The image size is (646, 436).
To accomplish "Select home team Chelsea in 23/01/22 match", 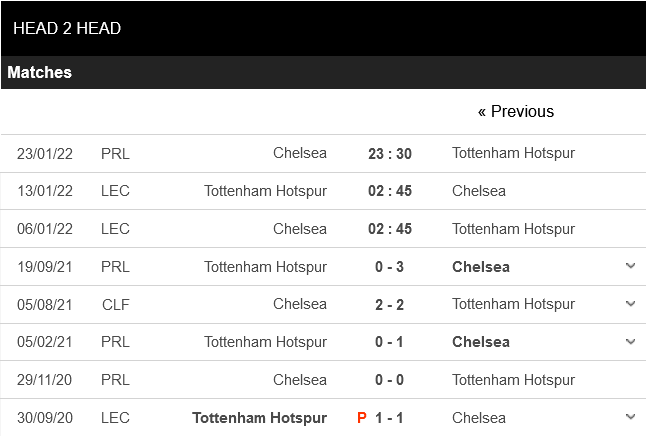I will click(x=300, y=154).
